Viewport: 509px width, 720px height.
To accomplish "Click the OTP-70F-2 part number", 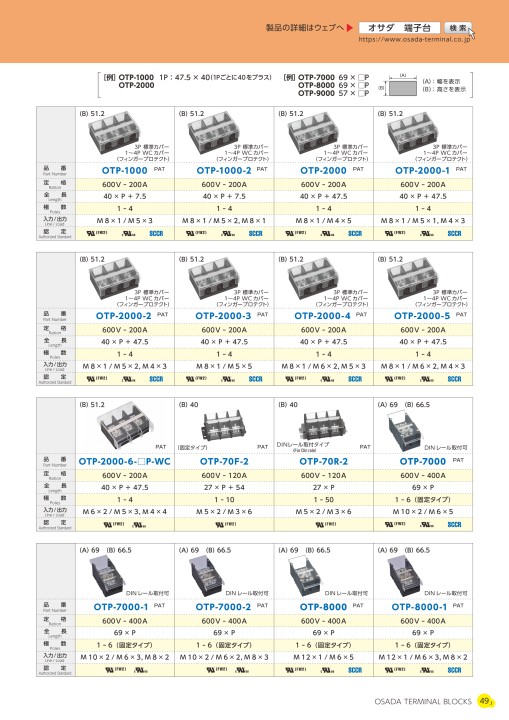I will [x=224, y=461].
